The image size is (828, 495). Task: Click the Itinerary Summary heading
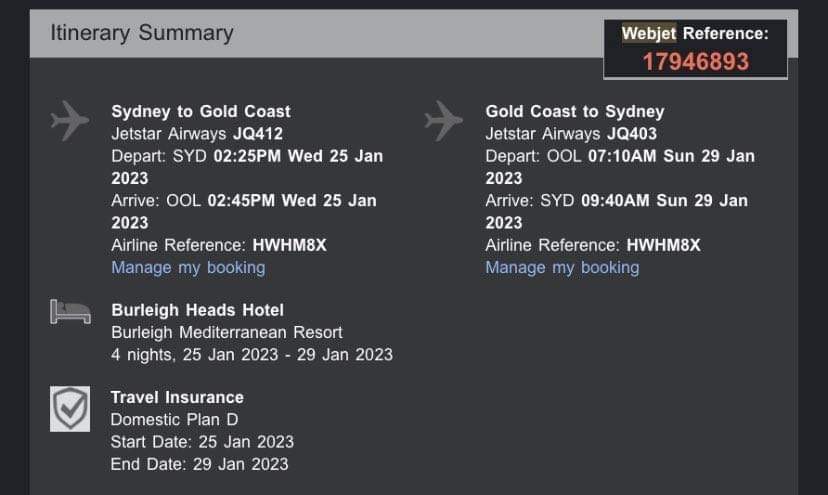click(x=142, y=33)
